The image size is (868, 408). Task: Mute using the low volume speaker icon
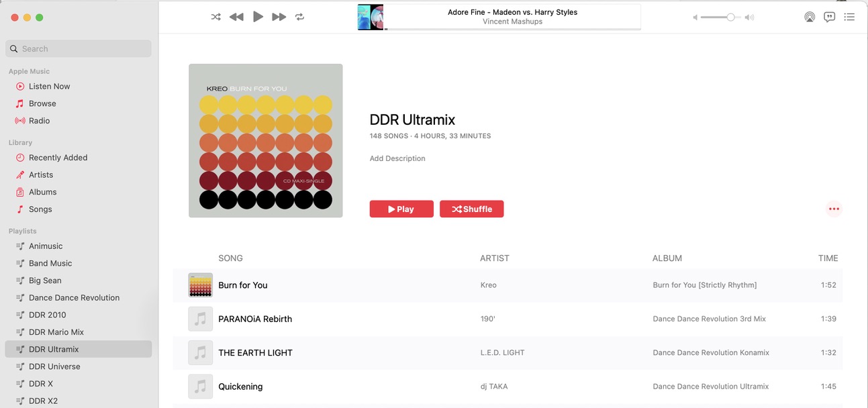(x=695, y=17)
